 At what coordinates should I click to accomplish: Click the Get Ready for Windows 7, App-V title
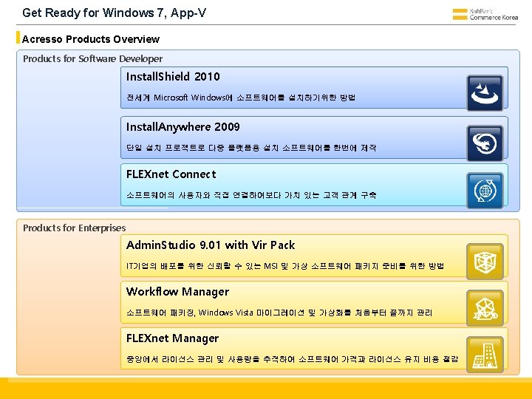(114, 13)
